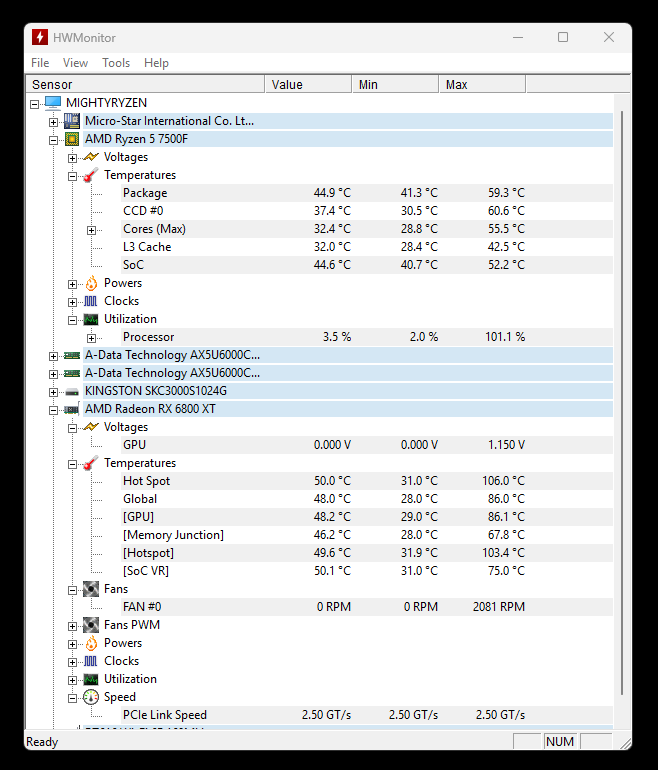The width and height of the screenshot is (658, 770).
Task: Click the Speed gauge icon
Action: 91,697
